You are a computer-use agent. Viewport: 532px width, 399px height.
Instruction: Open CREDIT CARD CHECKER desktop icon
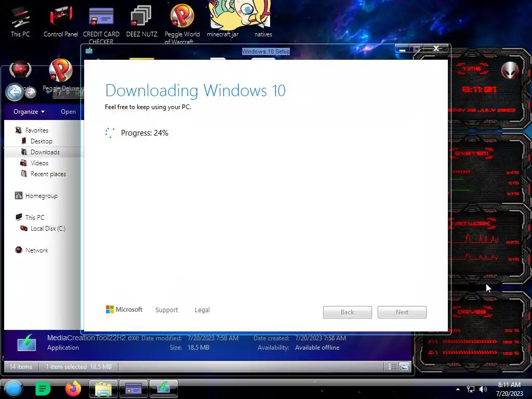(x=101, y=25)
